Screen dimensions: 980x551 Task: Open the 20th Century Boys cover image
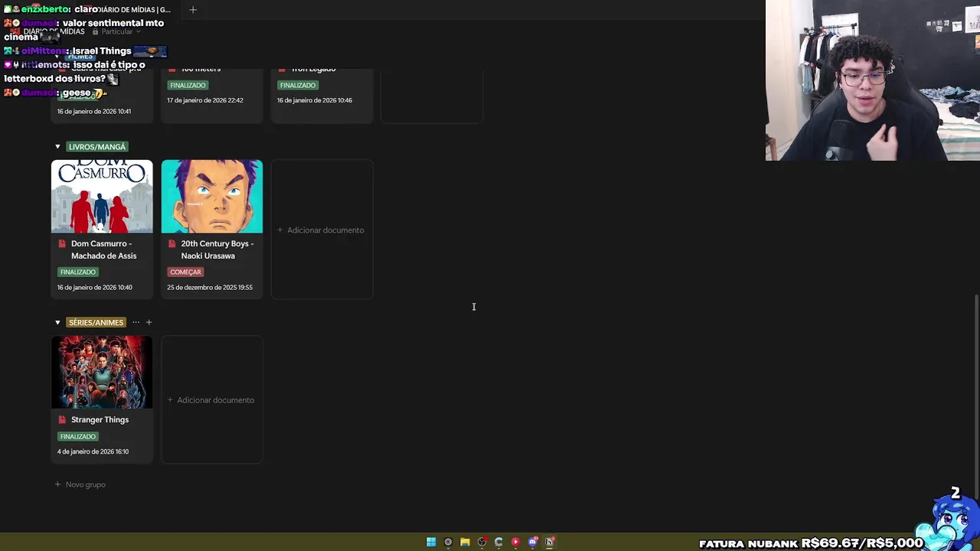[x=212, y=196]
